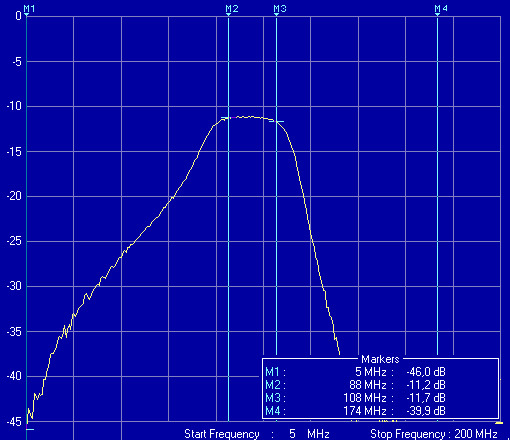Select the 108 MHz frequency reading
This screenshot has height=440, width=510.
[365, 398]
